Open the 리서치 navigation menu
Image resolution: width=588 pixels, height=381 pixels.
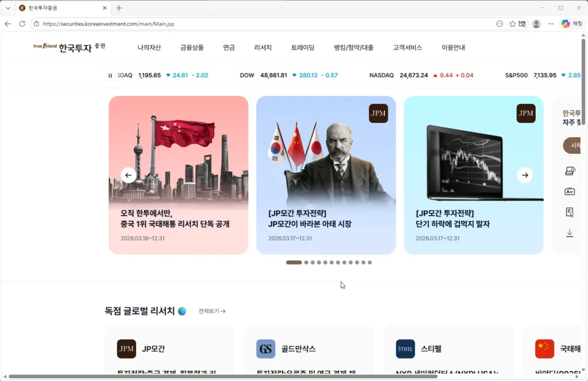click(262, 48)
